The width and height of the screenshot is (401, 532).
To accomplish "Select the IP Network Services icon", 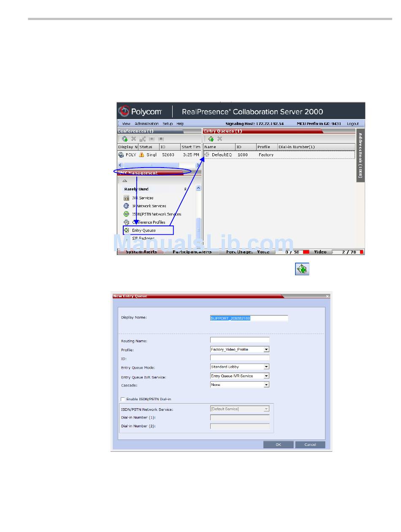I will (126, 206).
